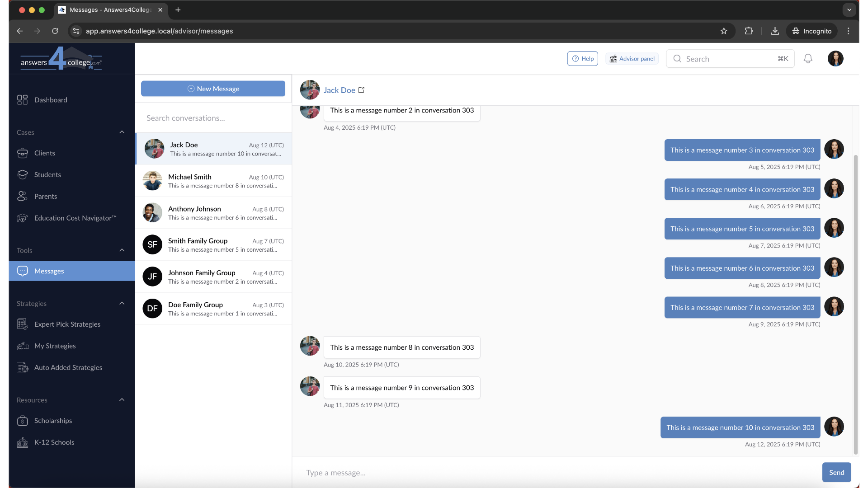This screenshot has height=488, width=868.
Task: Toggle the Advisor panel
Action: coord(632,58)
